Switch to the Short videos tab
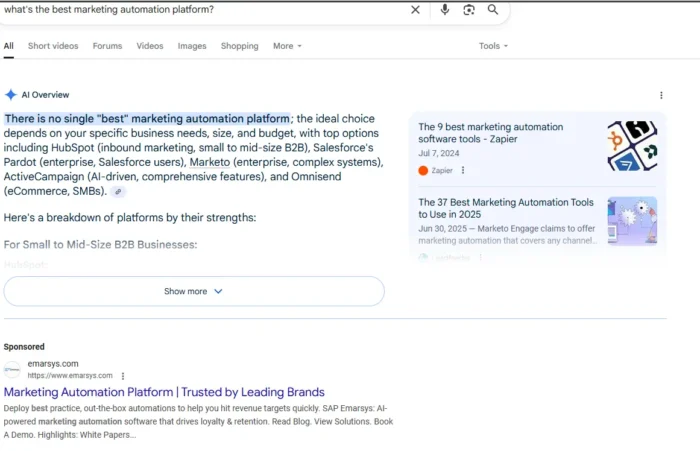This screenshot has height=451, width=700. (x=53, y=46)
